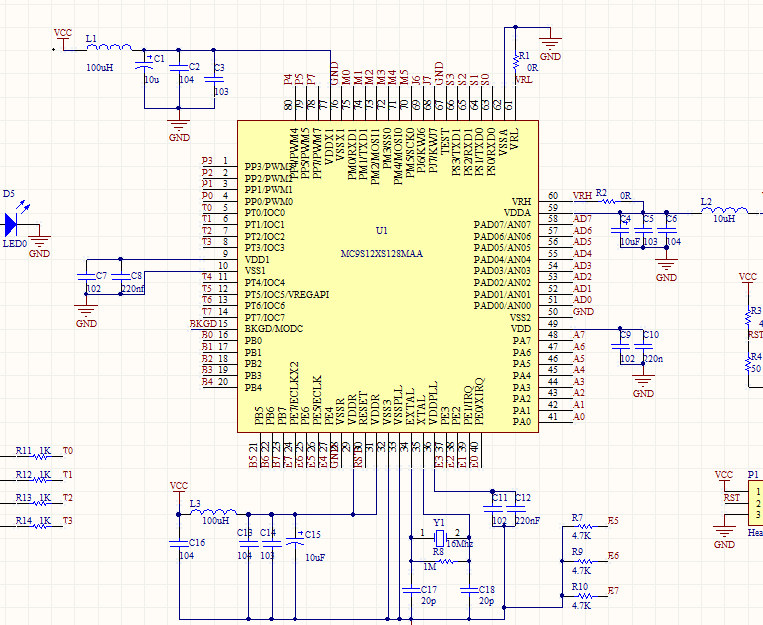Select capacitor C3 103 symbol

click(x=214, y=79)
